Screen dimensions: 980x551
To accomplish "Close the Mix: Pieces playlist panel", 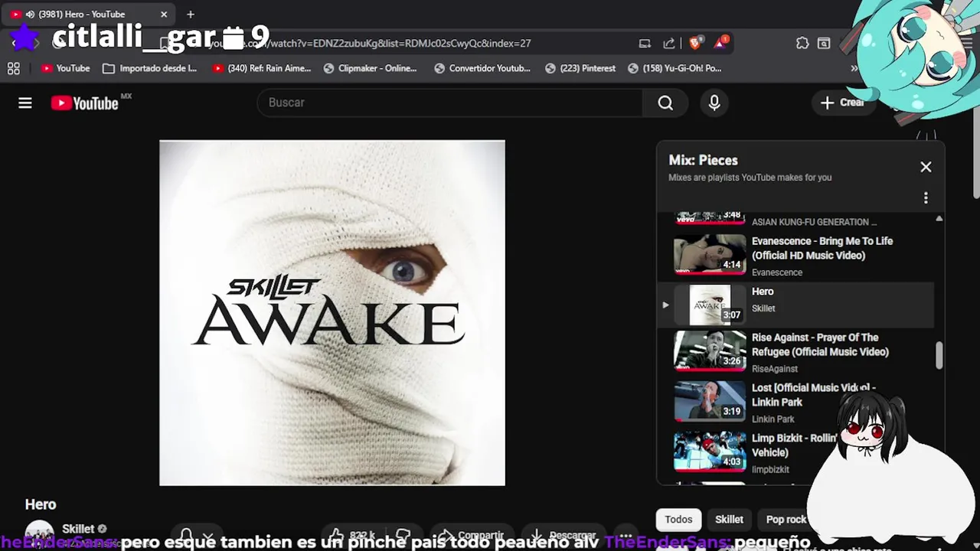I will point(926,167).
